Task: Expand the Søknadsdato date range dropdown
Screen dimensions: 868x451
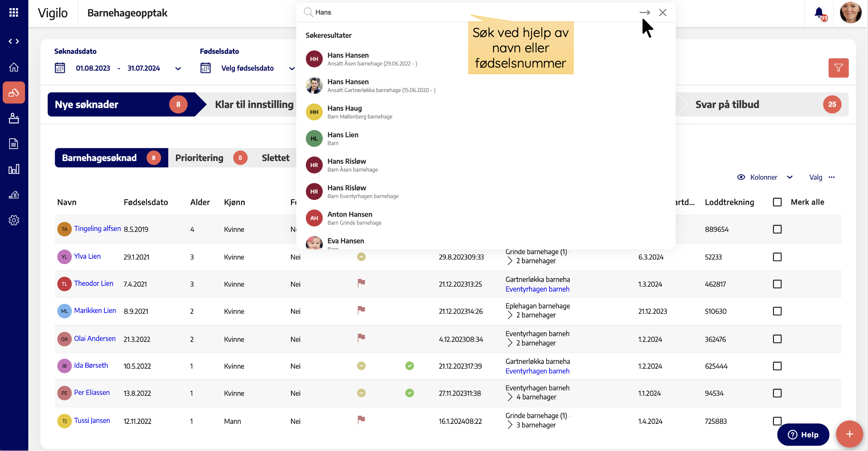Action: point(178,68)
